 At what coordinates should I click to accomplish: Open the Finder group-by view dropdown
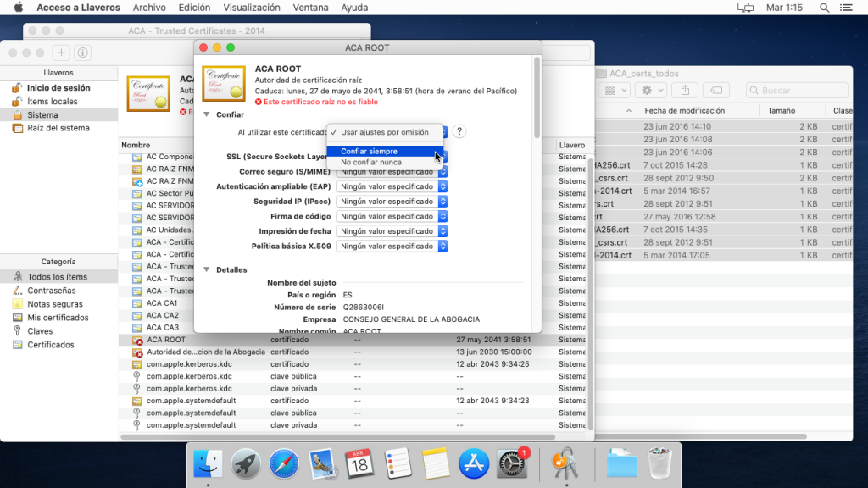coord(615,90)
